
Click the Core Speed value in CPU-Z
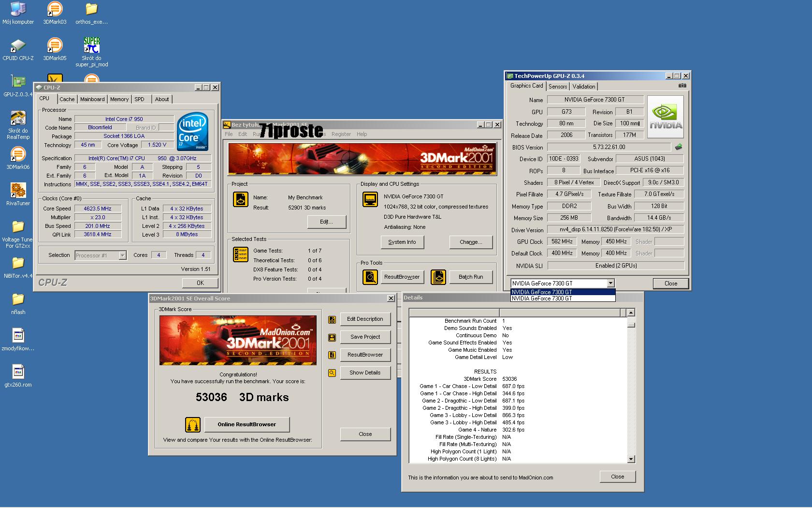pos(98,209)
